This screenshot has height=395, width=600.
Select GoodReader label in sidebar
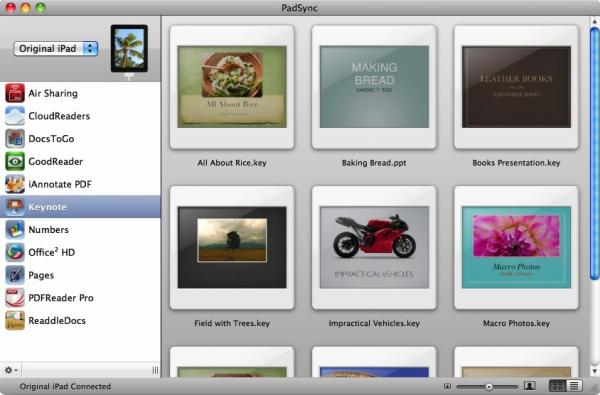point(55,162)
